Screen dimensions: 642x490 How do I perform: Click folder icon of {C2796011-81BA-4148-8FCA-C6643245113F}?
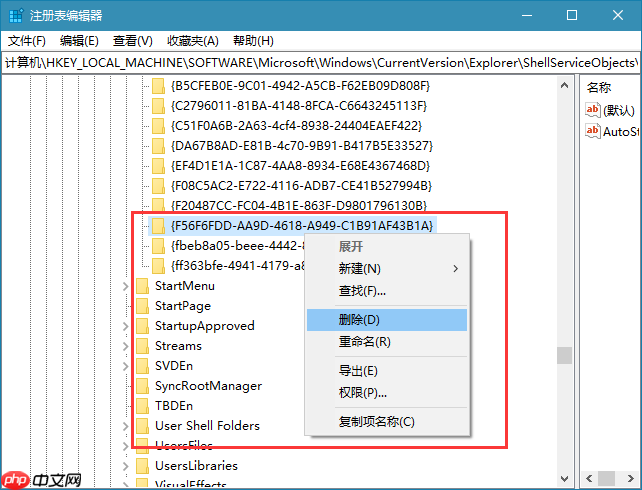click(x=158, y=106)
